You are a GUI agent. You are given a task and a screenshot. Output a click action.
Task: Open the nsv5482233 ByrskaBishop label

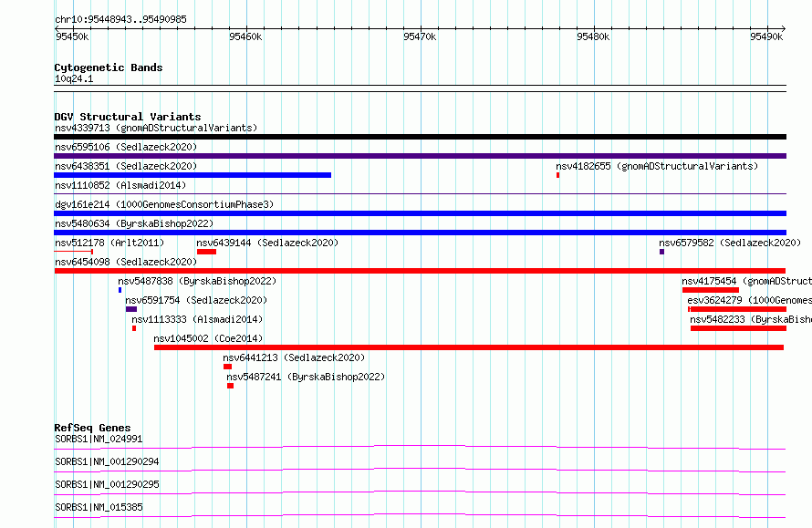[751, 319]
